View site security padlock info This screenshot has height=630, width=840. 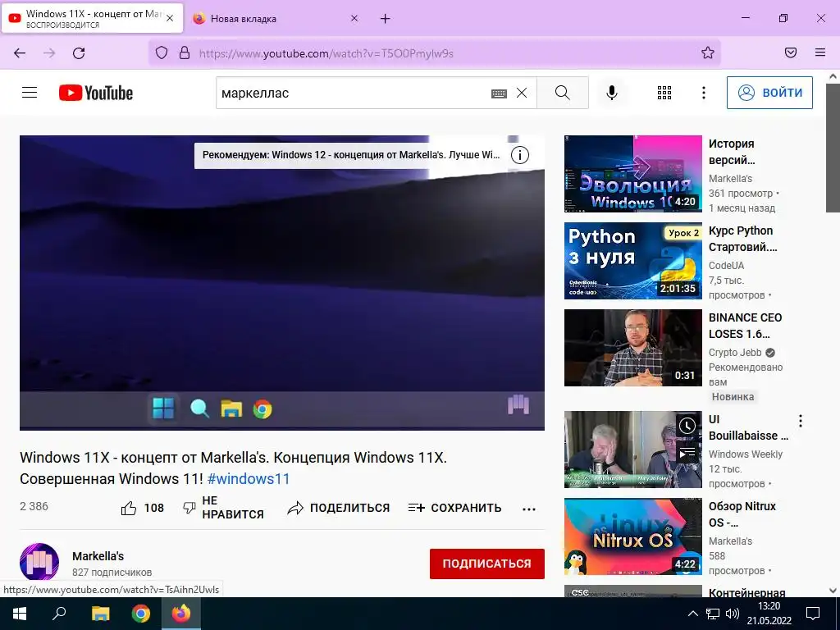185,52
